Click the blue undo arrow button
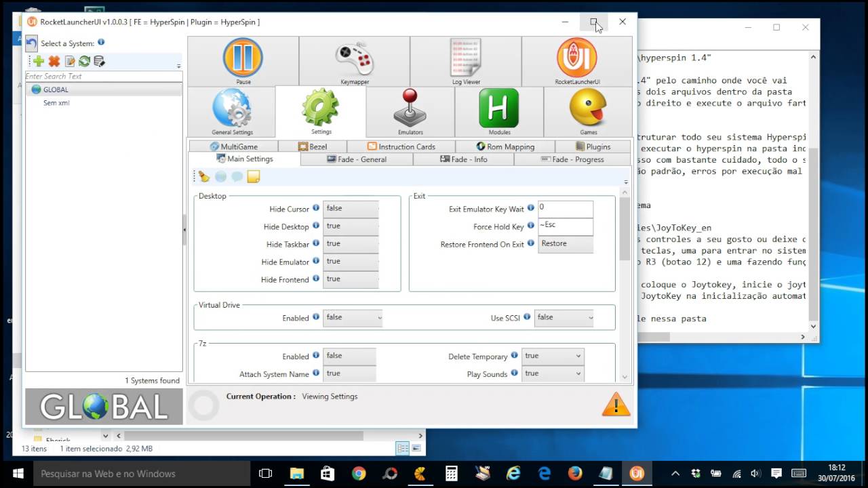Image resolution: width=868 pixels, height=488 pixels. pos(32,43)
